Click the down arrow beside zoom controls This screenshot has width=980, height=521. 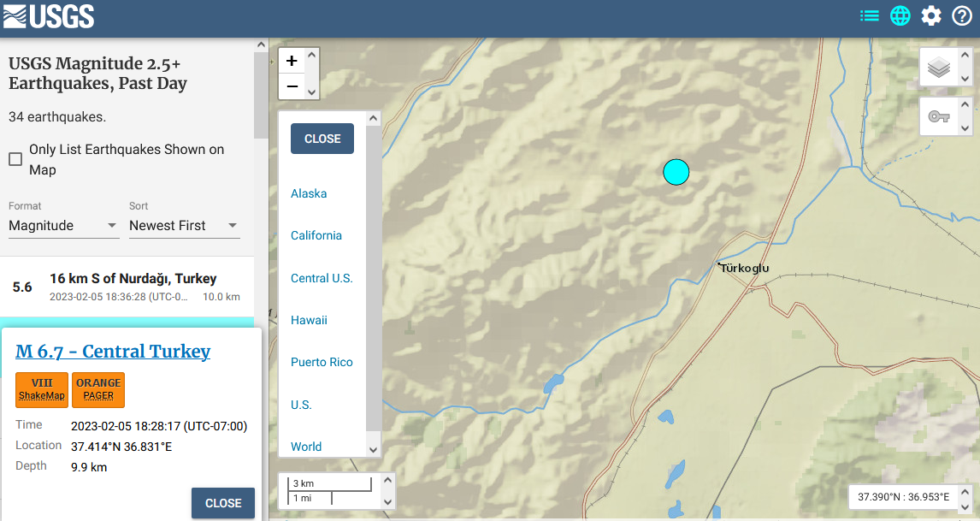point(312,92)
